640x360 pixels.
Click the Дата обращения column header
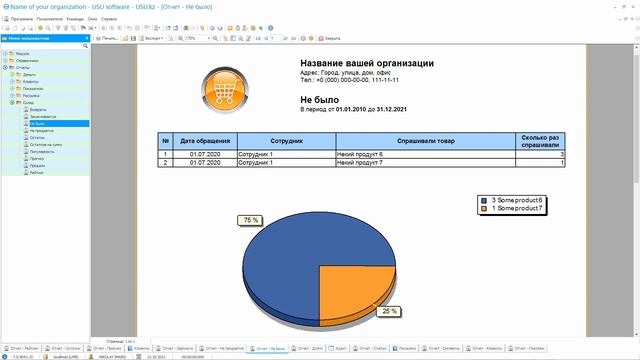205,141
